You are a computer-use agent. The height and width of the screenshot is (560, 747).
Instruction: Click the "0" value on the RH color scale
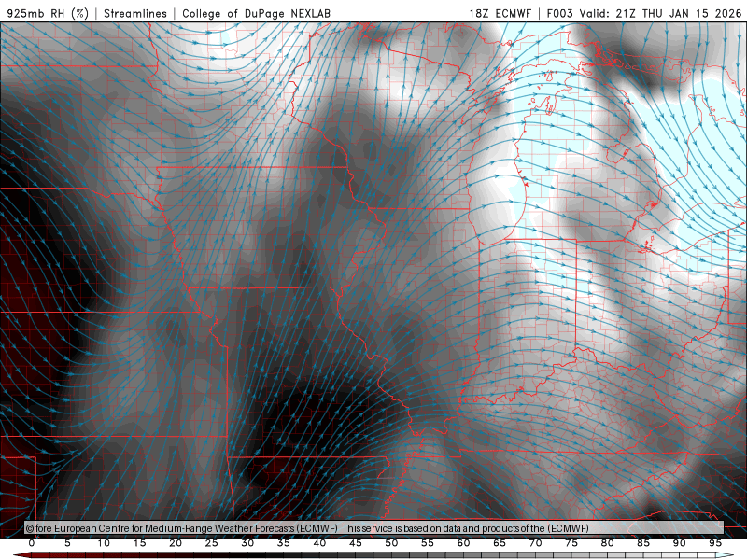pyautogui.click(x=32, y=543)
